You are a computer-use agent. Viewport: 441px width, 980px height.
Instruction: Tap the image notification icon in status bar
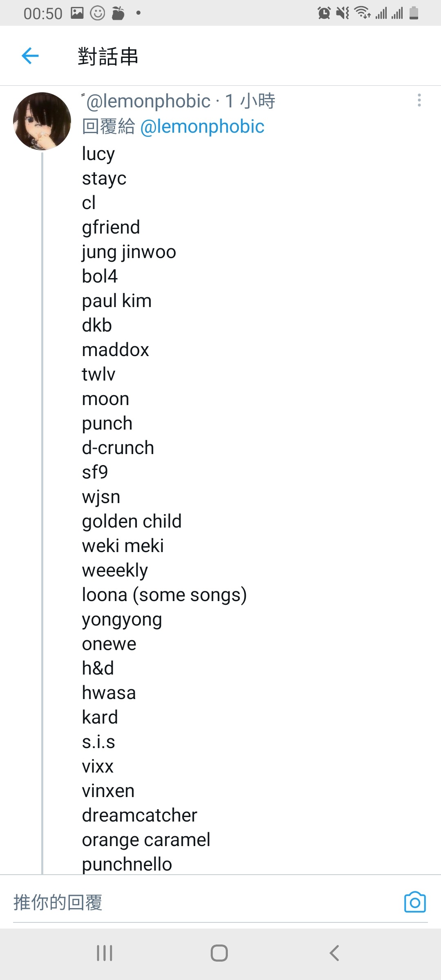click(x=77, y=13)
